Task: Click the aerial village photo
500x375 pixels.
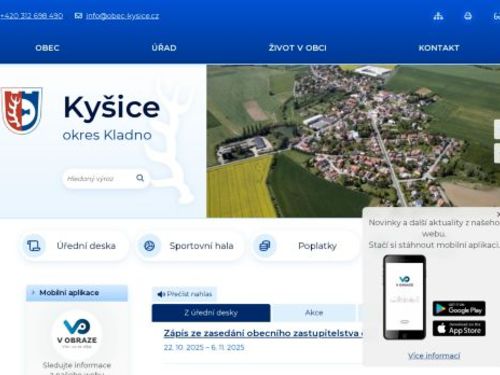Action: pyautogui.click(x=353, y=141)
